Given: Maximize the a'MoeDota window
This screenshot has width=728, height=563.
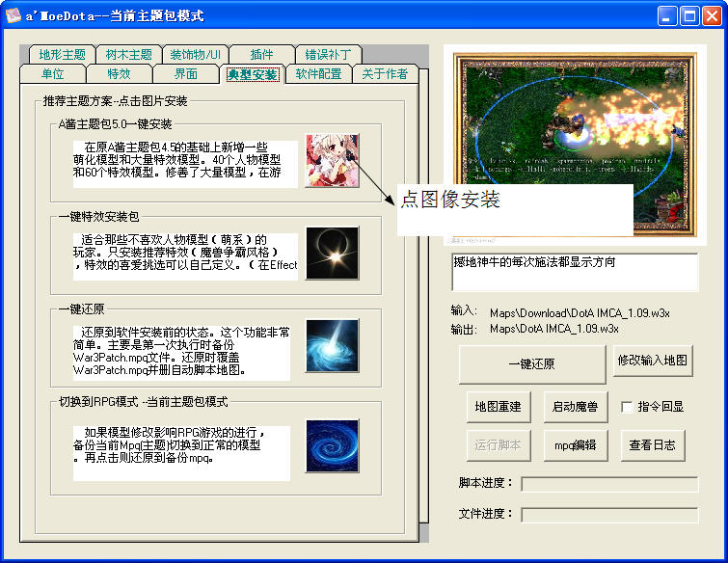Looking at the screenshot, I should pos(689,16).
